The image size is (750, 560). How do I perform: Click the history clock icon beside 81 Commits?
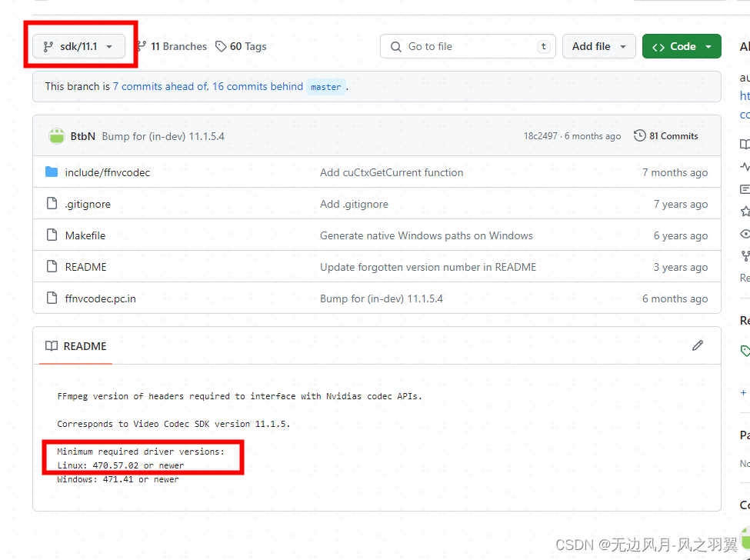pyautogui.click(x=639, y=136)
